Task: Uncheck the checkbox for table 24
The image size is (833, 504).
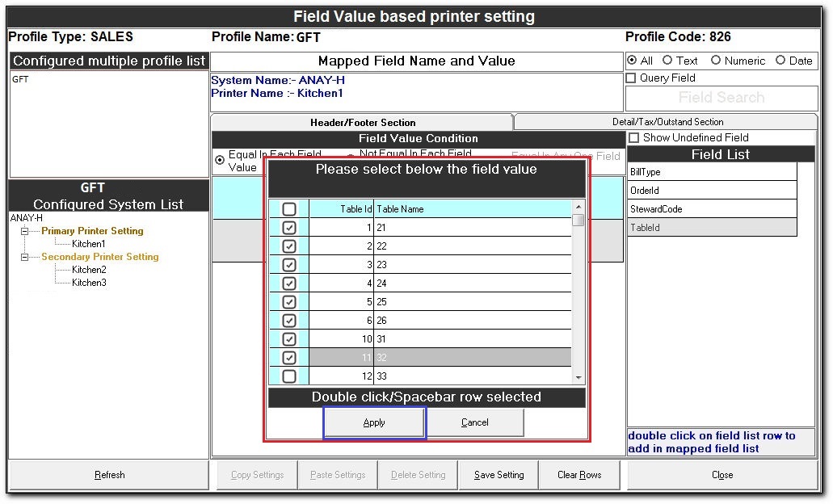Action: [x=289, y=283]
